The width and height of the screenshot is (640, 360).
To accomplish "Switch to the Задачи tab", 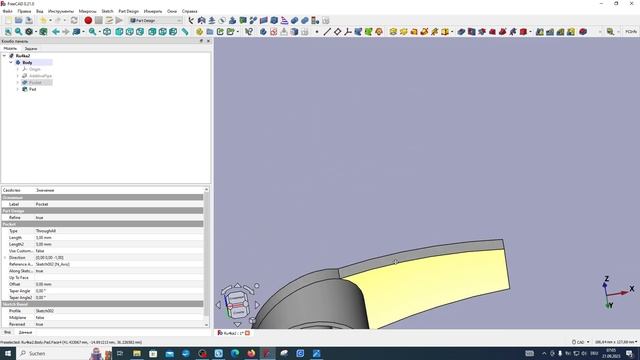I will 31,49.
